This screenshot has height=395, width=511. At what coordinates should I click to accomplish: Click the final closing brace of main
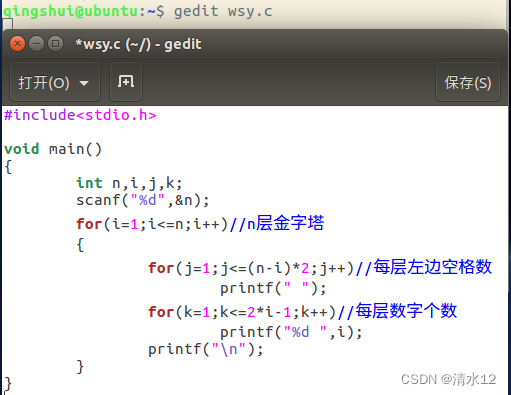(8, 384)
